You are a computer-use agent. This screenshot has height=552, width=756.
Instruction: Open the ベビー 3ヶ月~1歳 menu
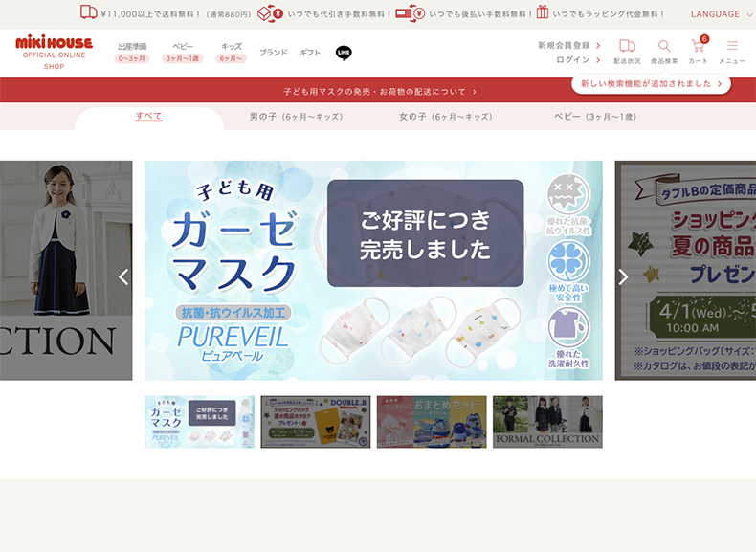pyautogui.click(x=182, y=53)
